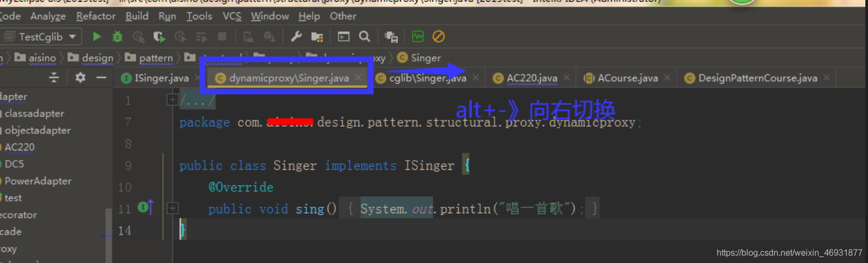The image size is (868, 263).
Task: Click the project structure folder icon
Action: click(x=317, y=36)
